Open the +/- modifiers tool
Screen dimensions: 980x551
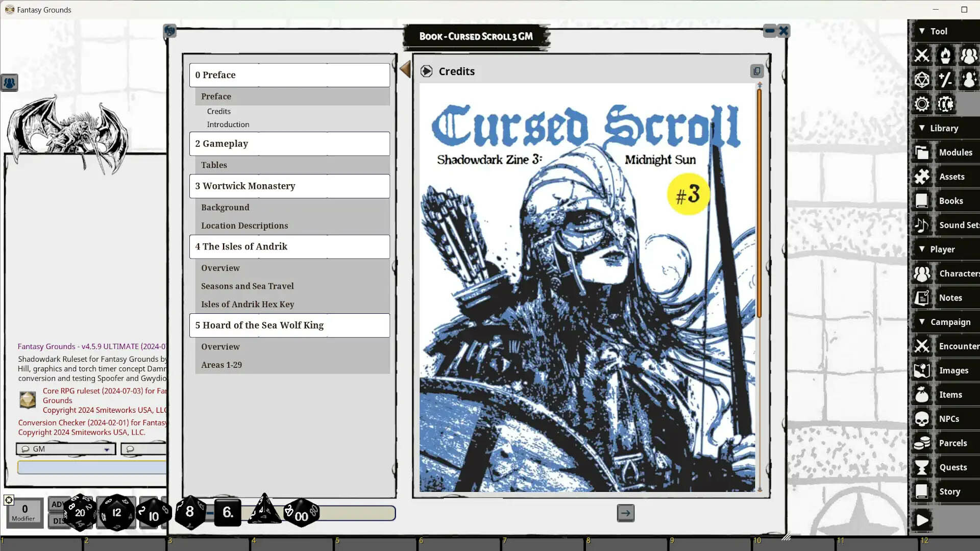pyautogui.click(x=945, y=80)
